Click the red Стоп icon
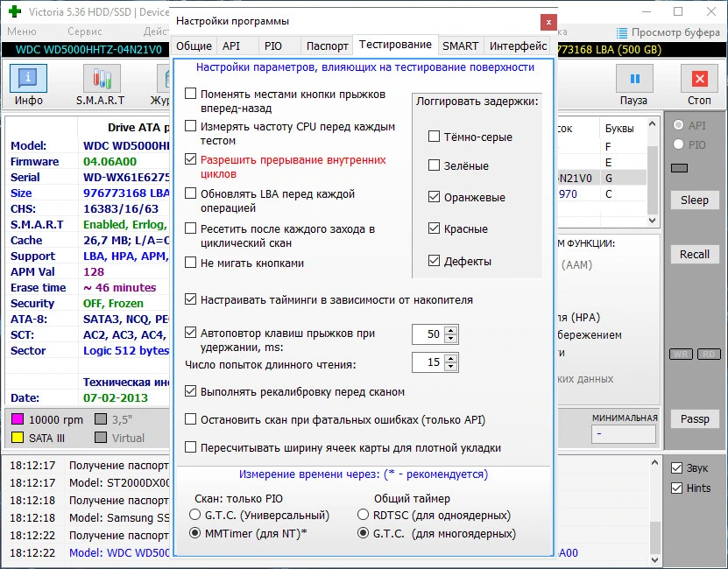 pos(700,79)
